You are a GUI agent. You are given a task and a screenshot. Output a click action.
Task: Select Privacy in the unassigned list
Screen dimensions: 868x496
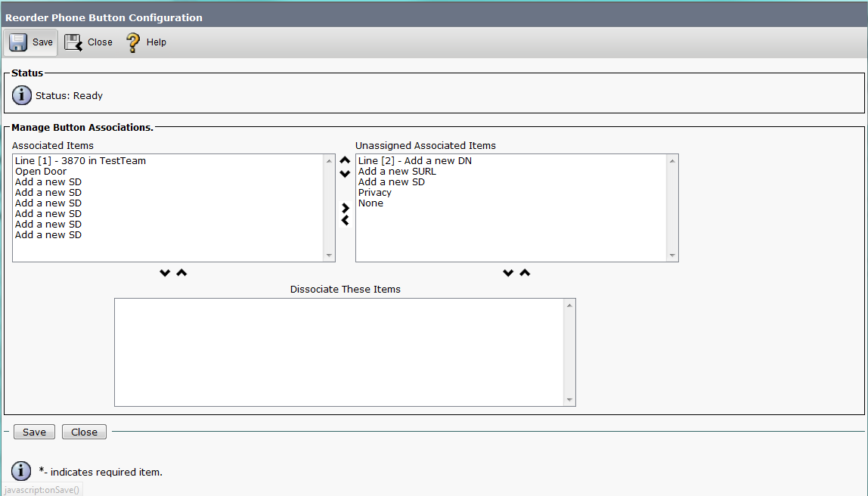pyautogui.click(x=374, y=193)
